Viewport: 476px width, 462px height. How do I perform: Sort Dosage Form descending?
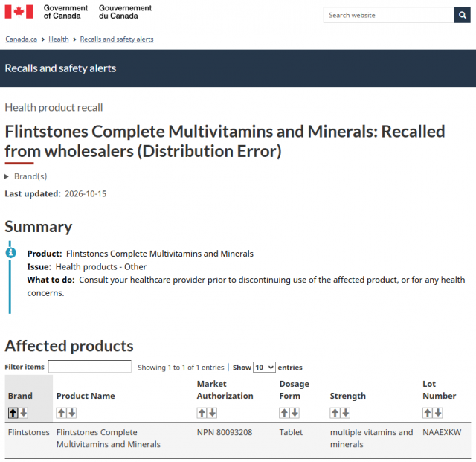tap(295, 413)
